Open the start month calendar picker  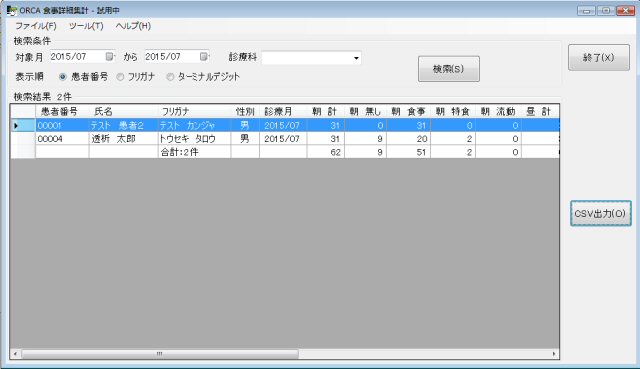tap(109, 56)
